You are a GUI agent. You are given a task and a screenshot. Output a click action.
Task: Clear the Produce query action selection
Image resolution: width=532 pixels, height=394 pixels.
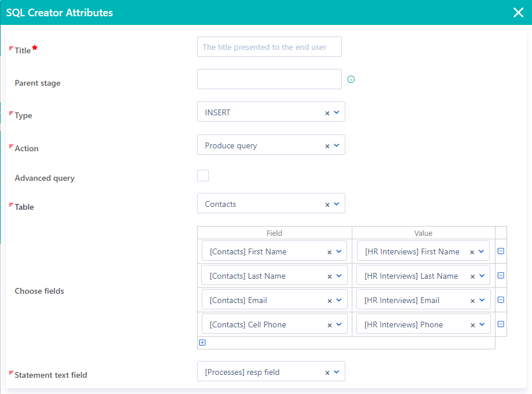coord(327,145)
